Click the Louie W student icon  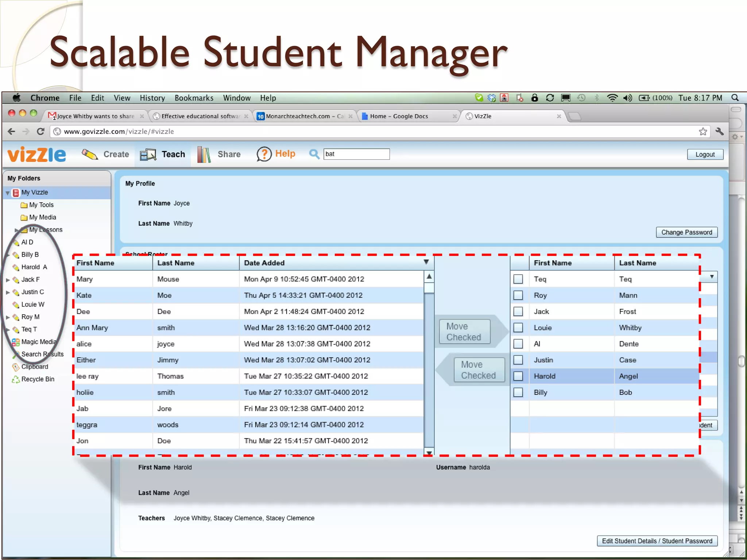click(x=16, y=304)
